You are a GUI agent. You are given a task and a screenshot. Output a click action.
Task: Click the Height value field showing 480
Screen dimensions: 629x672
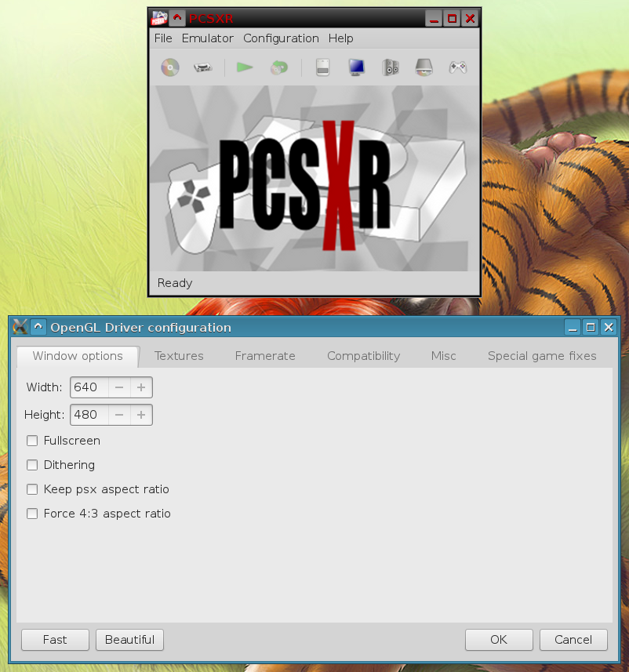coord(89,415)
